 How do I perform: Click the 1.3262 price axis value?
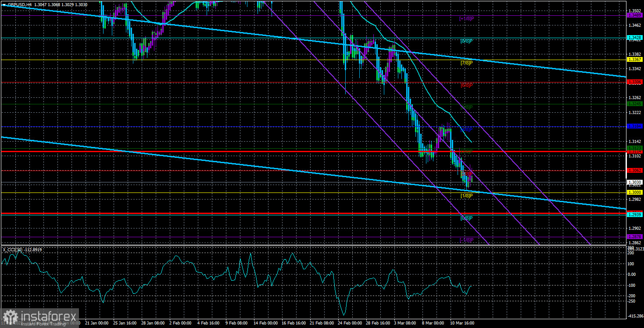click(635, 98)
